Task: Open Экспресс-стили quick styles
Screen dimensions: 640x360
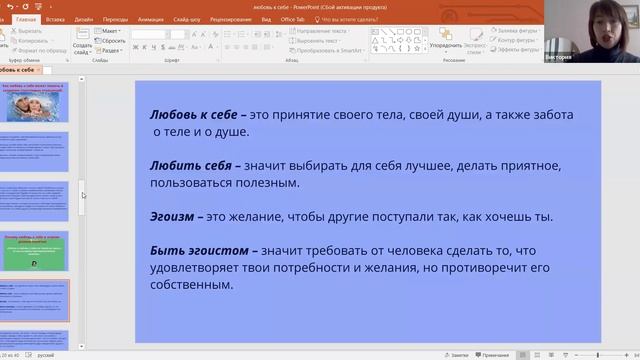Action: [x=475, y=41]
